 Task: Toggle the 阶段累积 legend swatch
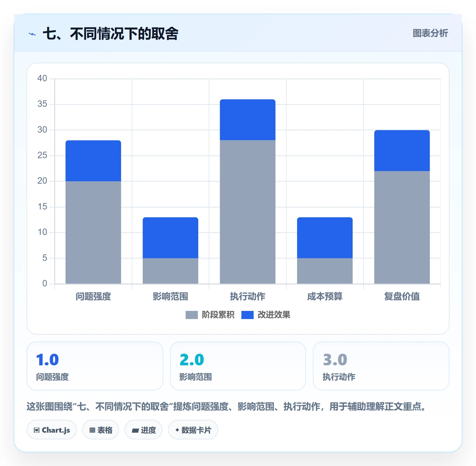(191, 315)
